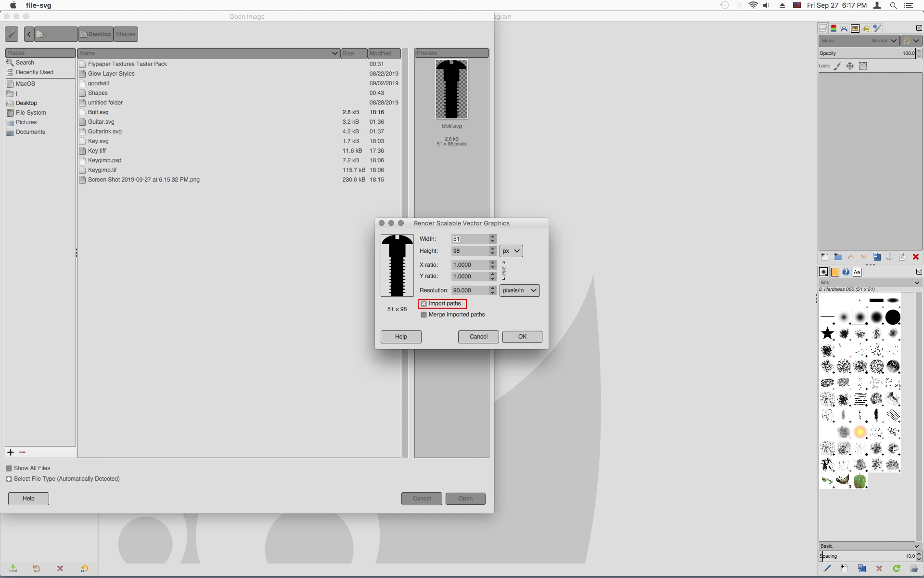Image resolution: width=924 pixels, height=578 pixels.
Task: Open the pixels/in resolution unit dropdown
Action: [x=519, y=290]
